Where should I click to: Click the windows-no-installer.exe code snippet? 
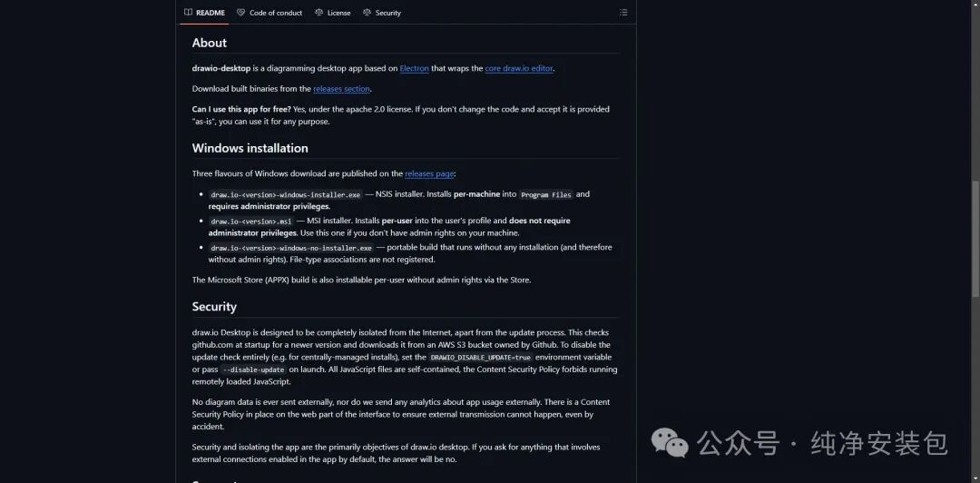291,248
